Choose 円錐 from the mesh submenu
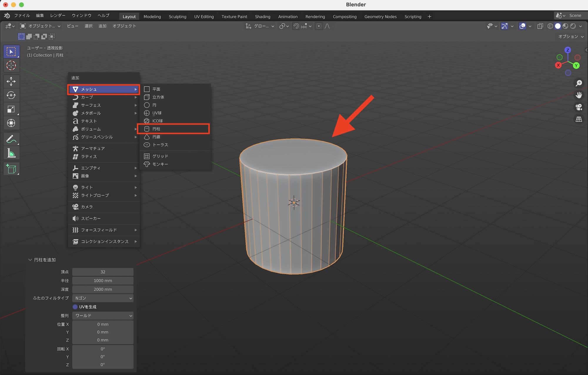The height and width of the screenshot is (375, 588). [x=156, y=137]
